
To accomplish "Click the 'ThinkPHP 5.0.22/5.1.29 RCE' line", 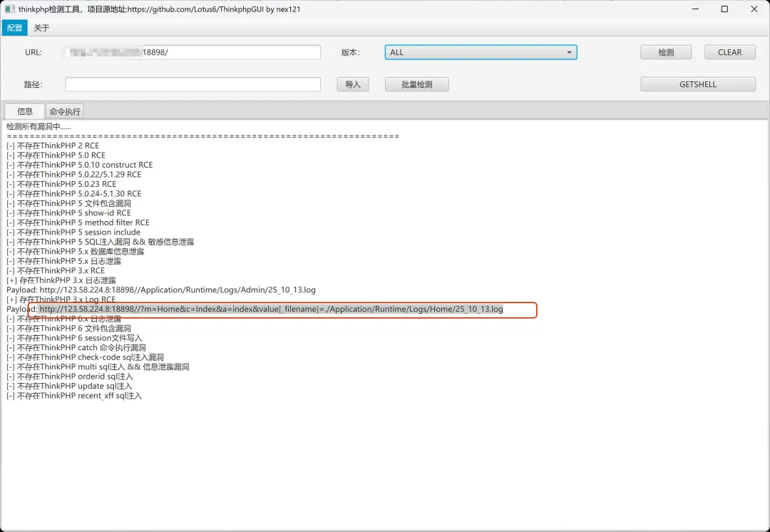I will pyautogui.click(x=73, y=175).
